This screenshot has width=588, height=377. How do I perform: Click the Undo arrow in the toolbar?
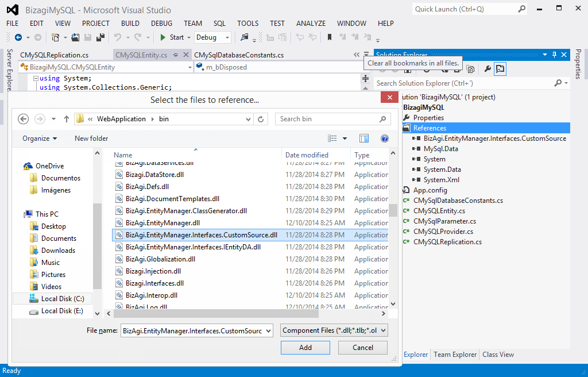pyautogui.click(x=118, y=37)
